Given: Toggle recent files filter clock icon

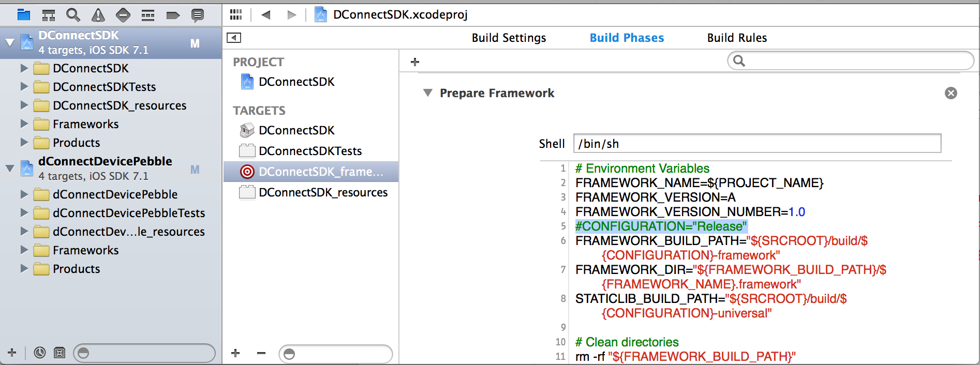Looking at the screenshot, I should tap(39, 353).
